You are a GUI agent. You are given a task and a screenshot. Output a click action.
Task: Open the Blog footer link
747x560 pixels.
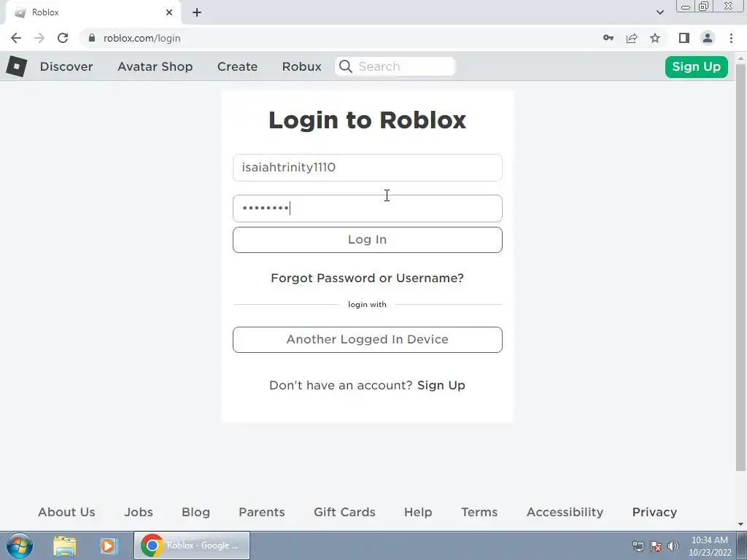[196, 512]
